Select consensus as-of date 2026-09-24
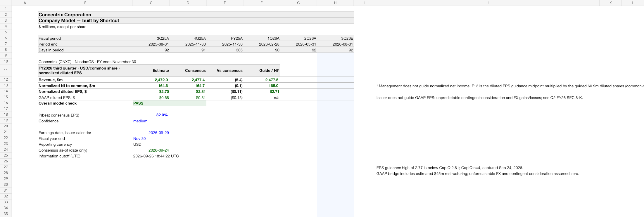 coord(151,150)
